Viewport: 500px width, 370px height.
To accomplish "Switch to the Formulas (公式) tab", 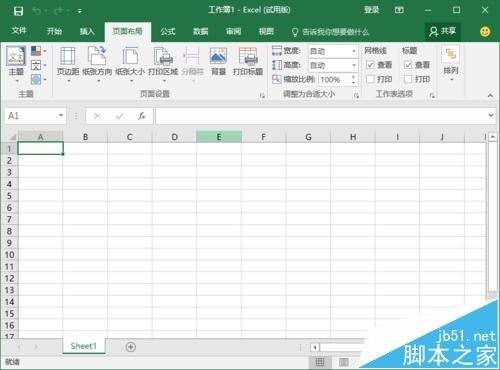I will pos(168,31).
